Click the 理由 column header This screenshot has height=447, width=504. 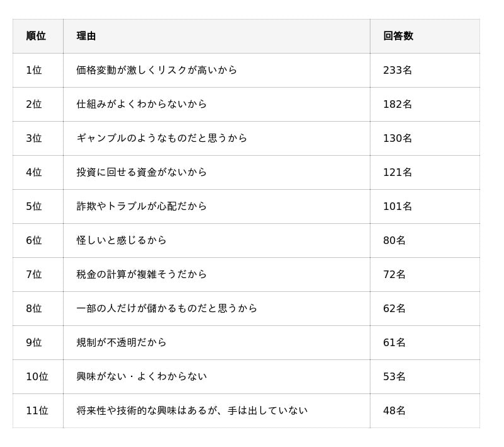(x=86, y=36)
